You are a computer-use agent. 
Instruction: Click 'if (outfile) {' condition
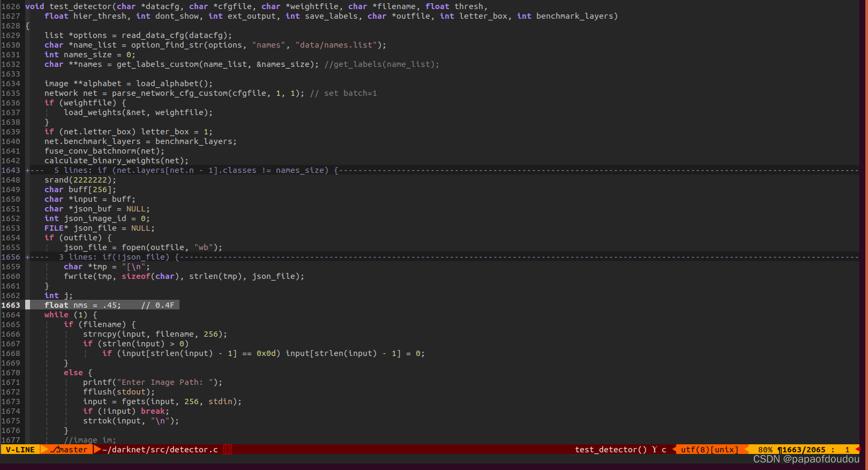pos(78,238)
